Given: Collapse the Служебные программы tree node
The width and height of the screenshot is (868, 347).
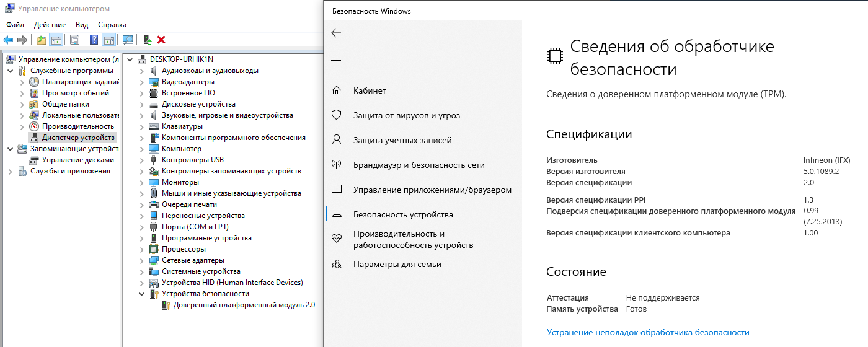Looking at the screenshot, I should (x=11, y=71).
